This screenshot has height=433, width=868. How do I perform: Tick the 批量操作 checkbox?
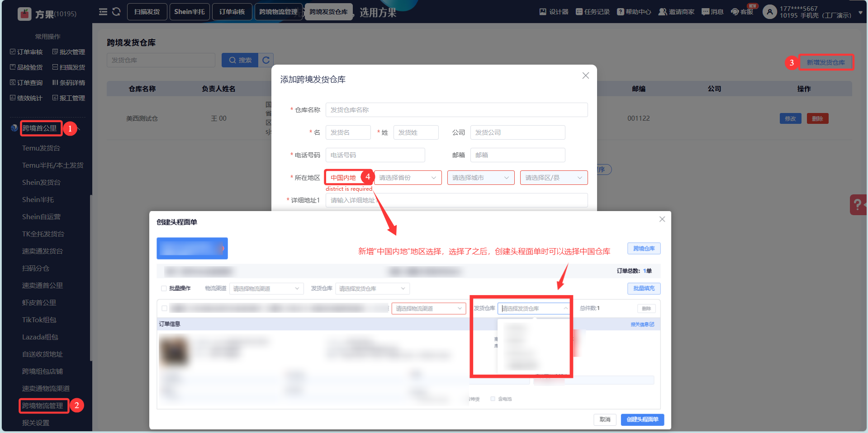164,288
